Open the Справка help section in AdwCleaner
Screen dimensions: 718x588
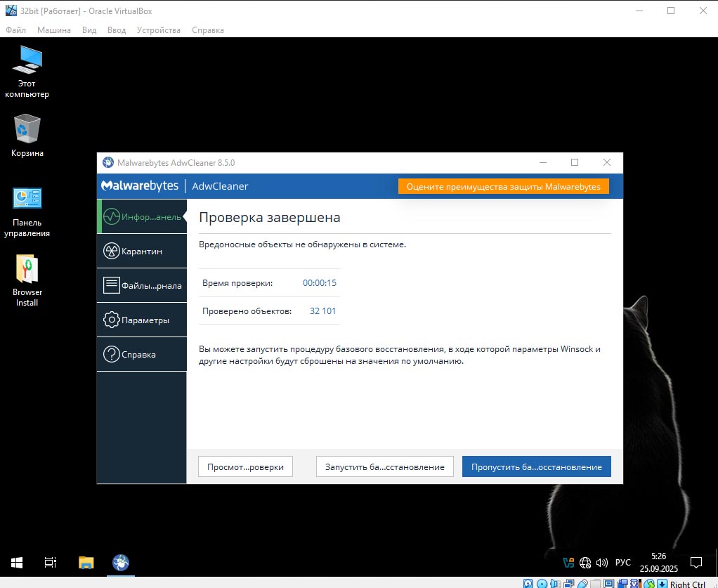pyautogui.click(x=142, y=354)
